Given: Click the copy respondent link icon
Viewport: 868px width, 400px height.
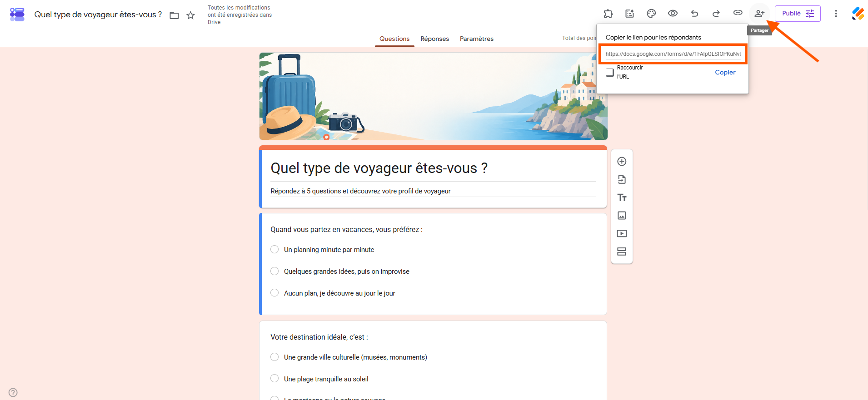Looking at the screenshot, I should click(738, 13).
